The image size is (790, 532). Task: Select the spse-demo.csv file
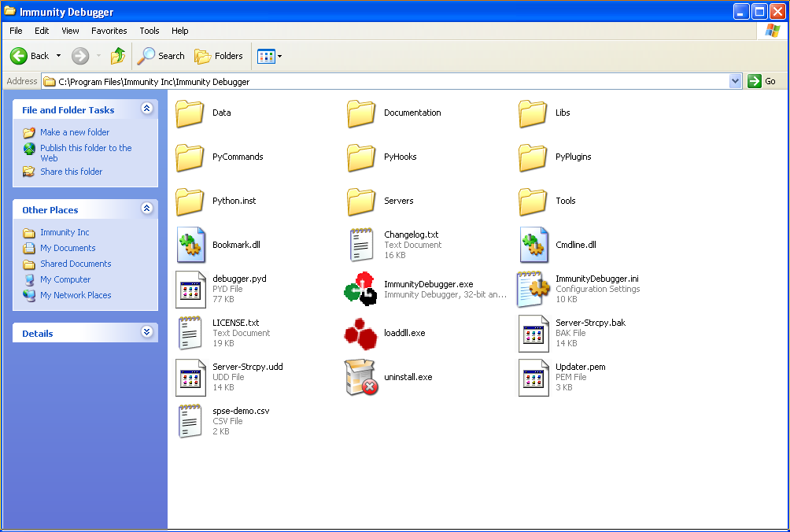(190, 420)
